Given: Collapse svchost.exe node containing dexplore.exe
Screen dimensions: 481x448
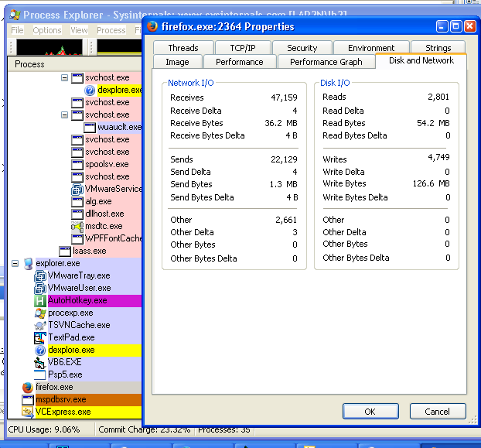Looking at the screenshot, I should point(64,77).
